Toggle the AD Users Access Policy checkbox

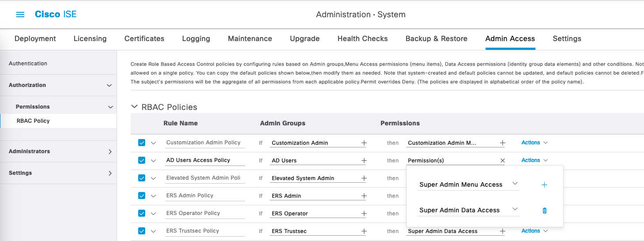point(142,160)
